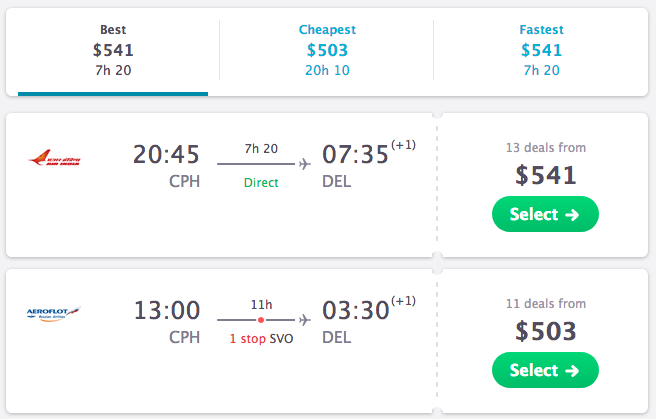Viewport: 656px width, 419px height.
Task: Click the green Direct label
Action: [x=261, y=183]
